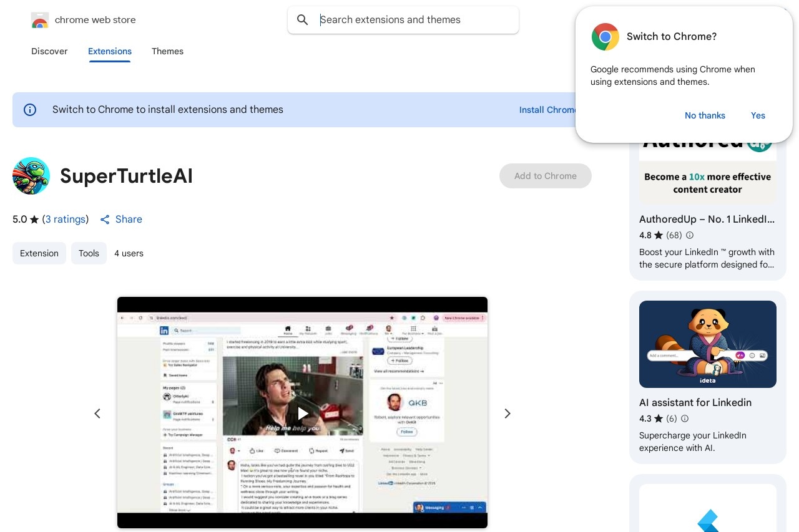Click the Share link
799x532 pixels.
129,220
